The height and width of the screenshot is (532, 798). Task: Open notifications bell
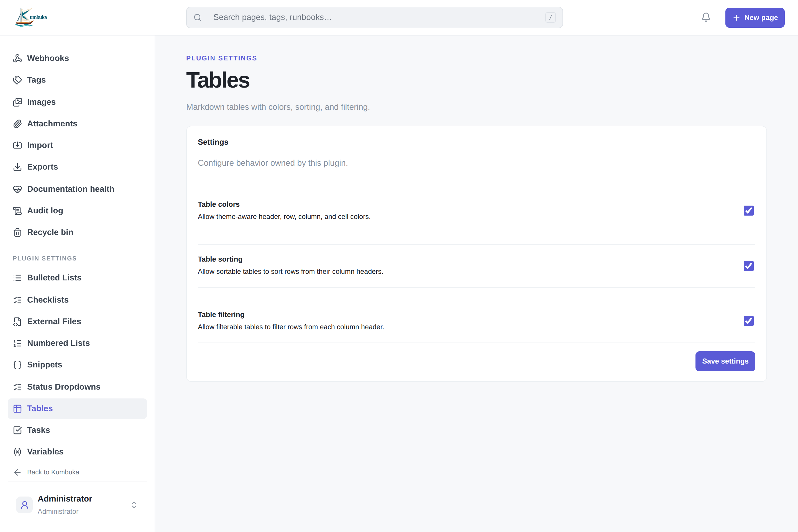706,17
